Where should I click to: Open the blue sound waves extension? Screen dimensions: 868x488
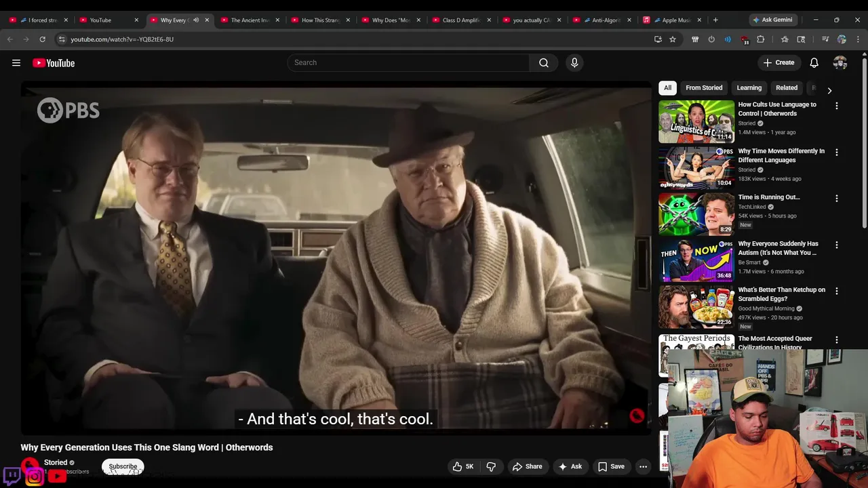point(728,39)
